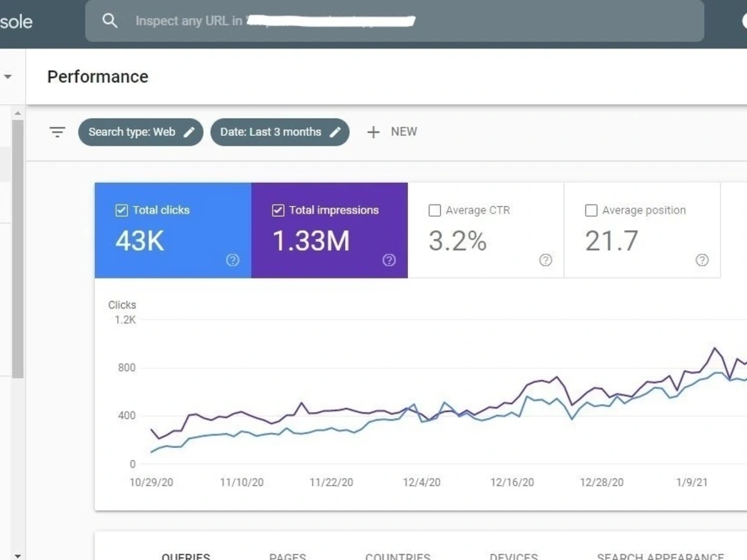Click the 400 y-axis value

[x=127, y=416]
